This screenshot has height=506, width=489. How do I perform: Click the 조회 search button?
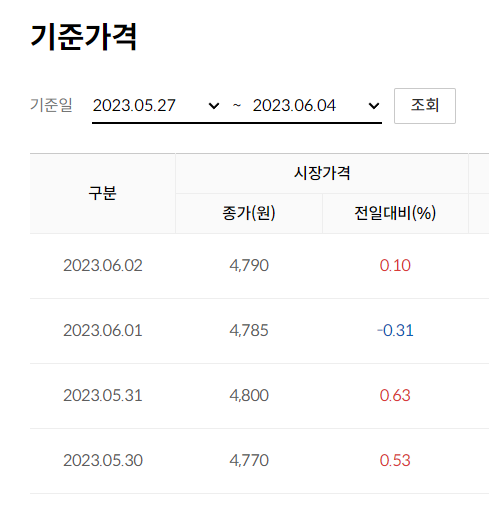coord(425,106)
